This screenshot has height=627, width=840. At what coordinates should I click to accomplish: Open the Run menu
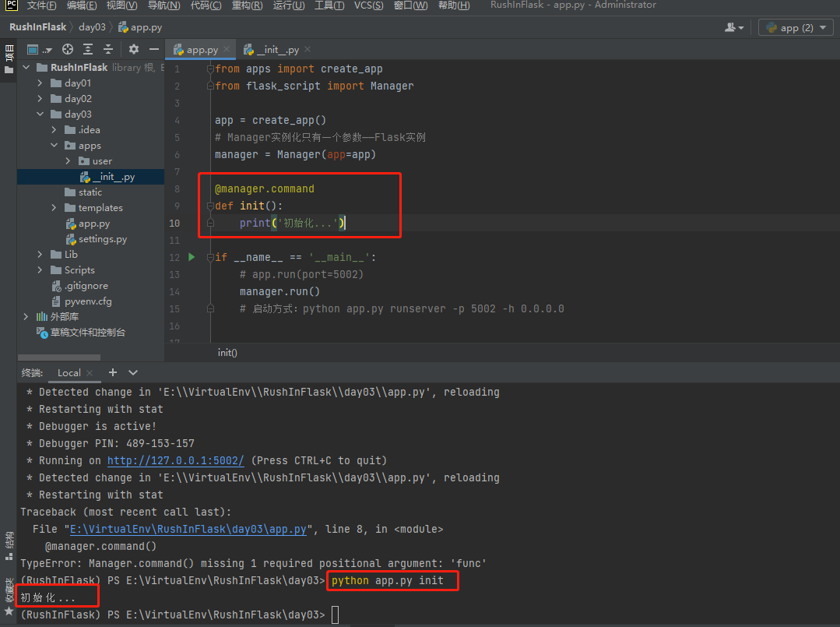(x=289, y=5)
